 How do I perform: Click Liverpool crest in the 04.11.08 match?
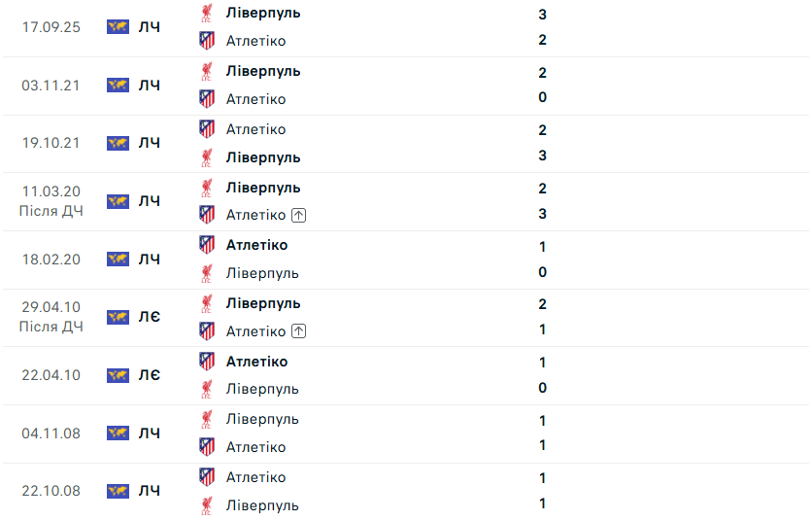pos(207,419)
